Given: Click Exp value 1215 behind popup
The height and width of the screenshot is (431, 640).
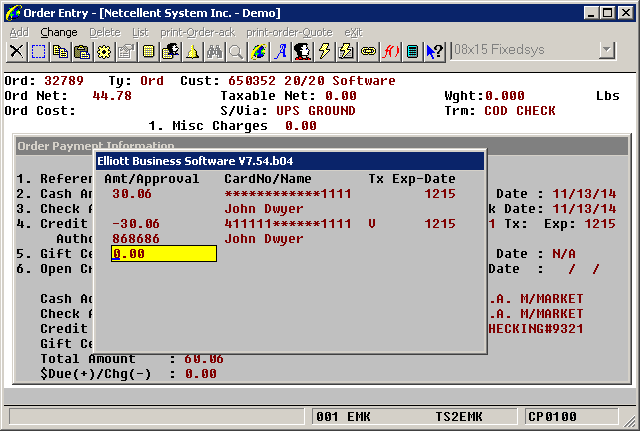Looking at the screenshot, I should [x=600, y=224].
